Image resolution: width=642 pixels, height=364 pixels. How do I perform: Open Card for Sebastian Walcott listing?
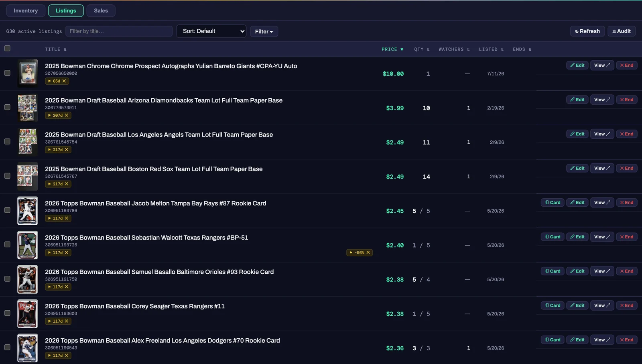pyautogui.click(x=553, y=237)
